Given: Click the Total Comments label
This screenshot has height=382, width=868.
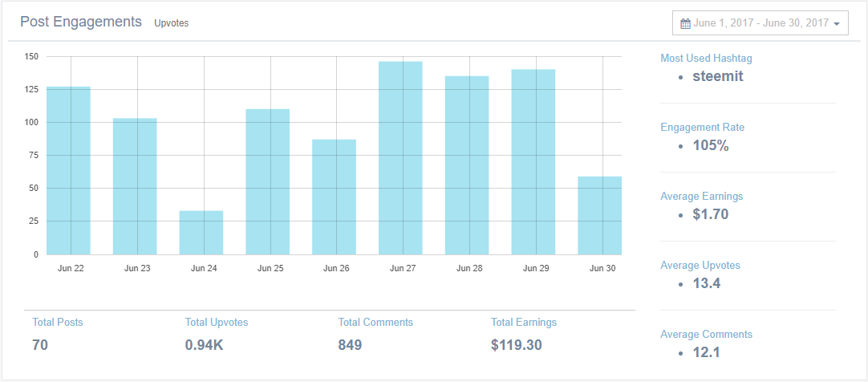Looking at the screenshot, I should coord(375,322).
